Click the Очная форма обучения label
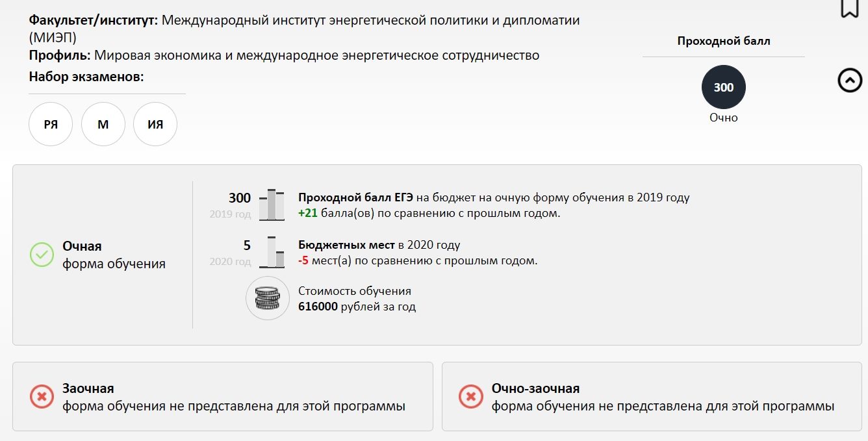The width and height of the screenshot is (868, 441). coord(114,255)
